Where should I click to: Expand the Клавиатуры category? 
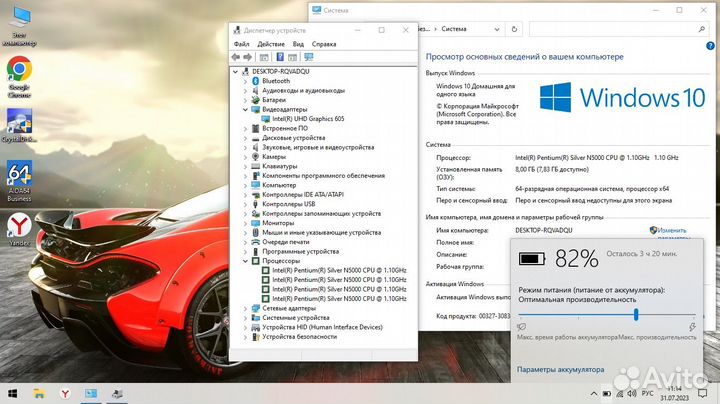(x=245, y=166)
